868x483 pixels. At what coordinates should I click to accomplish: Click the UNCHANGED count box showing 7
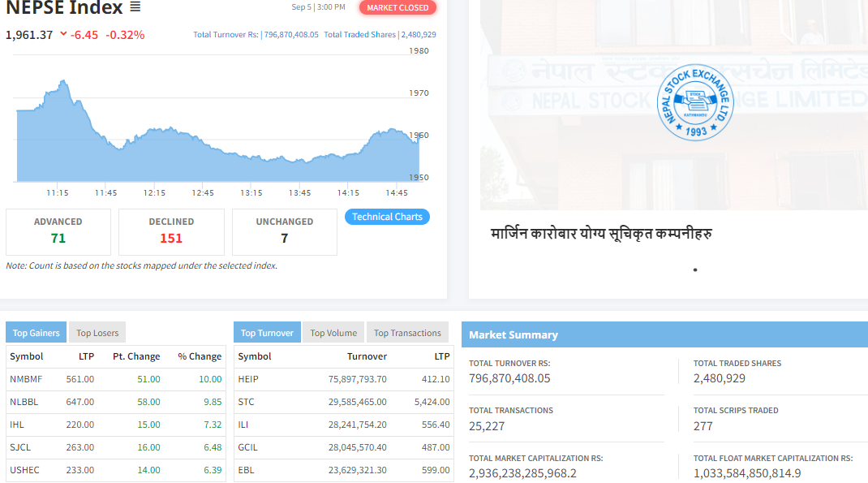(285, 231)
